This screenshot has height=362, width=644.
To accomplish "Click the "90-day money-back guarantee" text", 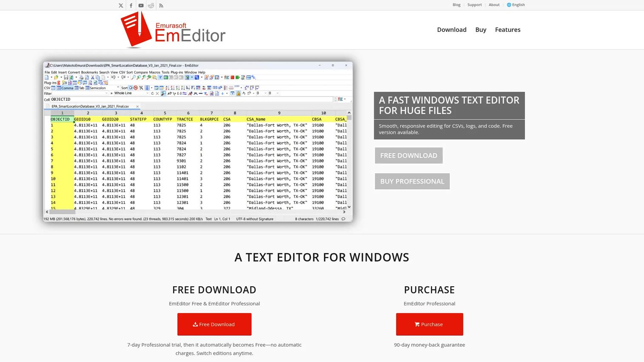I will pos(430,345).
